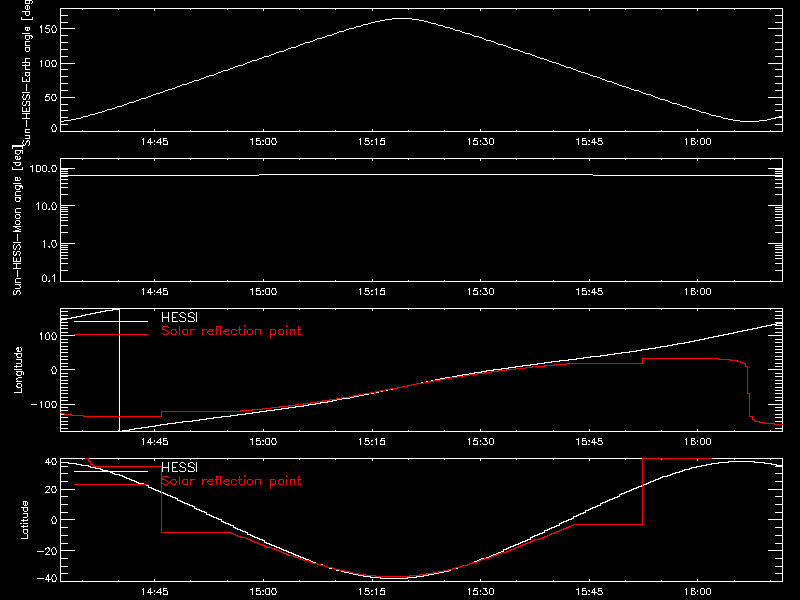Click the peak of the Earth angle curve
The height and width of the screenshot is (600, 800).
[403, 18]
